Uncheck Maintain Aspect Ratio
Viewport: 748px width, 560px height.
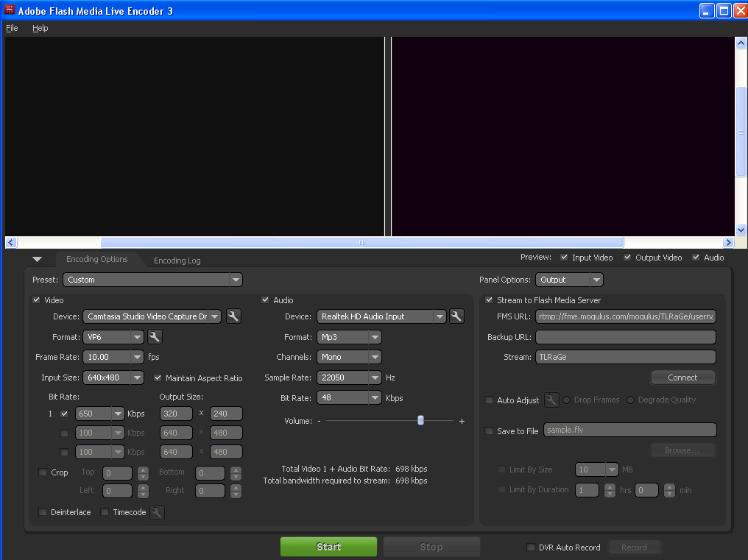pyautogui.click(x=158, y=378)
